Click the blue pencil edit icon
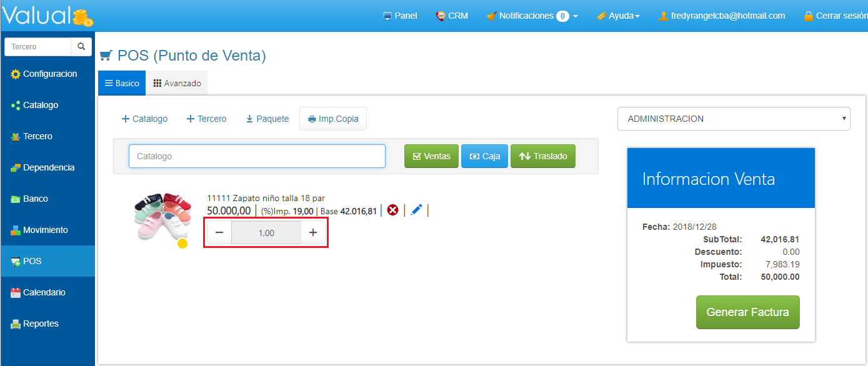Viewport: 868px width, 366px height. tap(416, 210)
